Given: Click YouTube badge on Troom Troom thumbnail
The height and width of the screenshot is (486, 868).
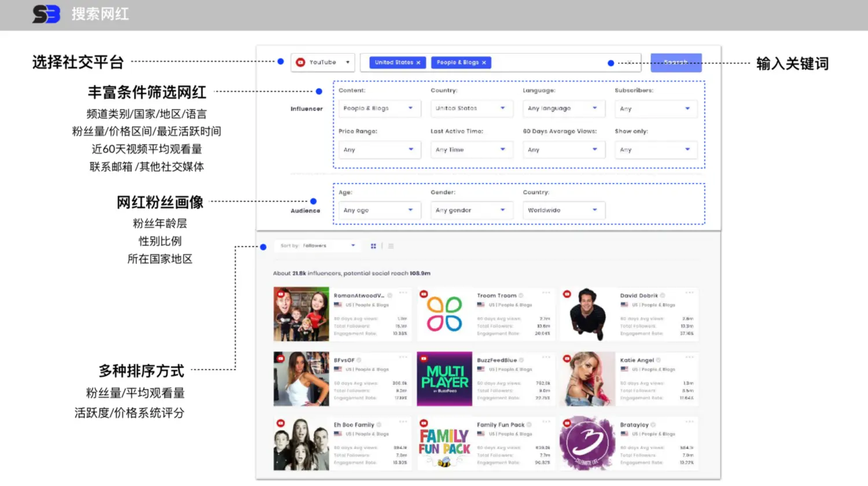Looking at the screenshot, I should point(424,294).
